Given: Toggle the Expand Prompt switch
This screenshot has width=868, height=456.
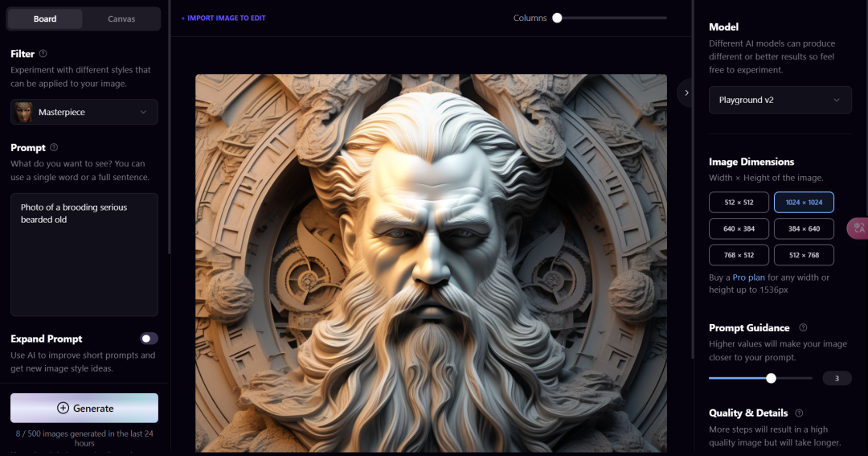Looking at the screenshot, I should pyautogui.click(x=149, y=339).
